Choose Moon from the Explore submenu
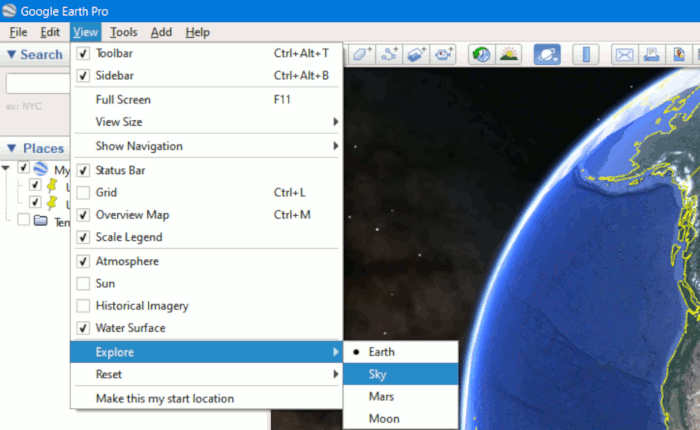 click(400, 419)
